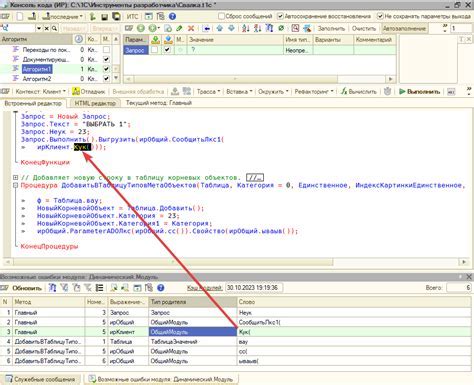Click the blue help icon in errors panel toolbar
The image size is (474, 385).
161,288
